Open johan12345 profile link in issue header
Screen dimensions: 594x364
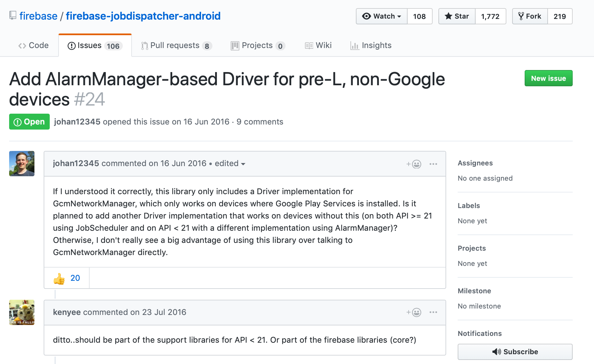pyautogui.click(x=77, y=122)
